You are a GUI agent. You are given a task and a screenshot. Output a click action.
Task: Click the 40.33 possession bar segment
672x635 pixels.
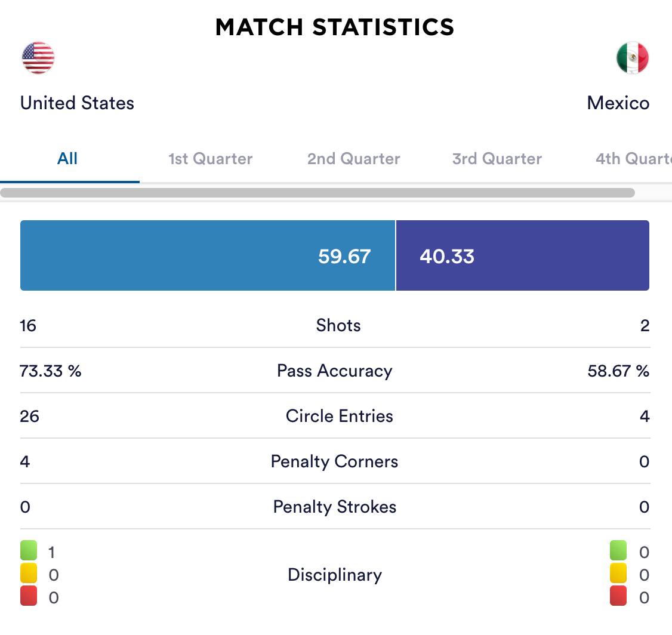[522, 255]
